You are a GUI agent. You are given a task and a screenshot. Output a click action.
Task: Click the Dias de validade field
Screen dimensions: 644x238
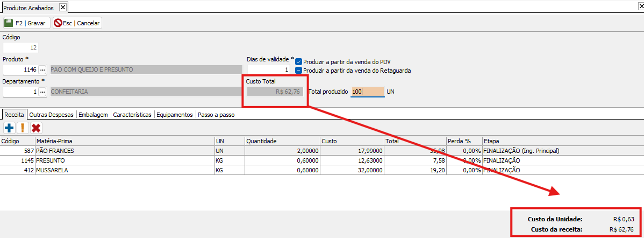[x=268, y=70]
